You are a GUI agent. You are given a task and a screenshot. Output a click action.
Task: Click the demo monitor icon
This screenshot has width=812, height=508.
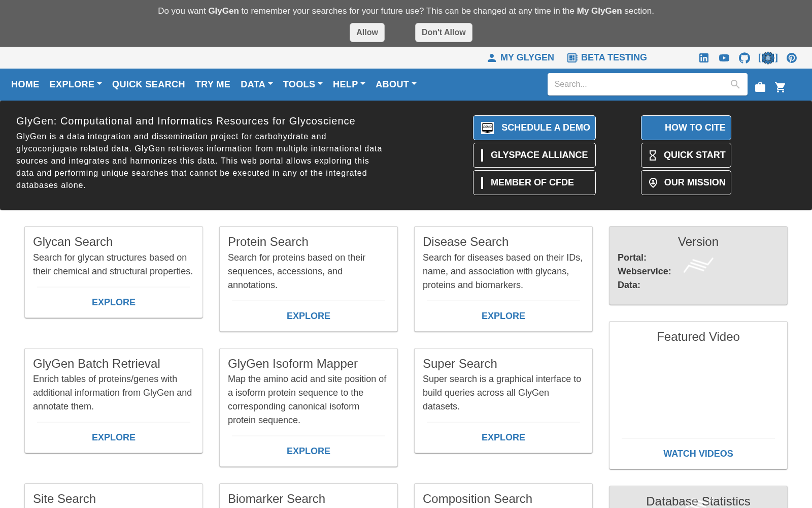[x=488, y=128]
